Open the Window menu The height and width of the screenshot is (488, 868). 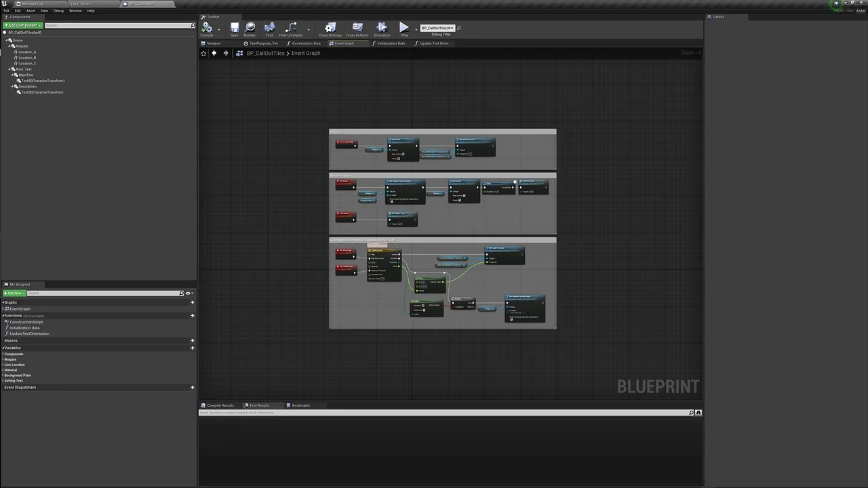coord(75,11)
